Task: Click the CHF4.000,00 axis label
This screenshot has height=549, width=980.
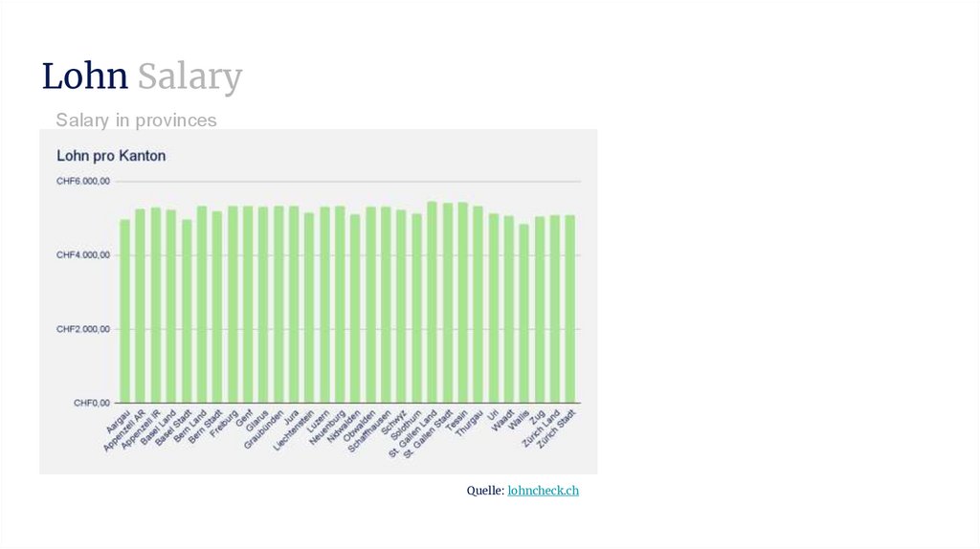Action: tap(83, 255)
